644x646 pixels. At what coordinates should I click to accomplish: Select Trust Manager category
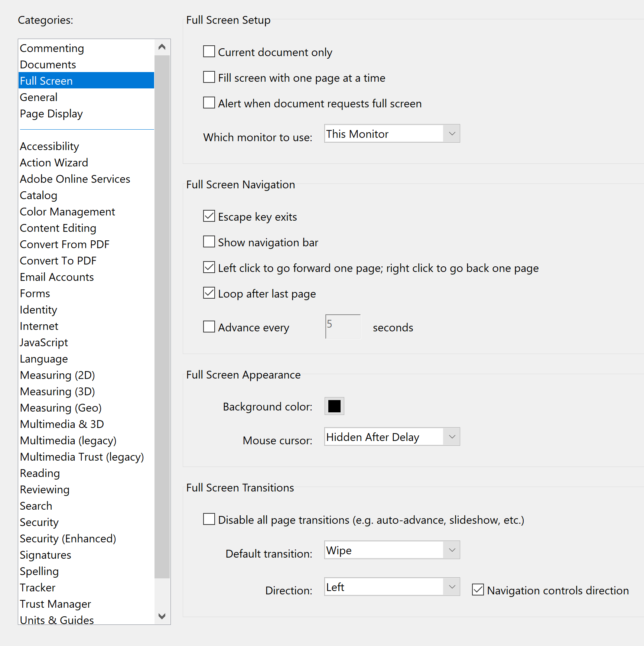86,604
